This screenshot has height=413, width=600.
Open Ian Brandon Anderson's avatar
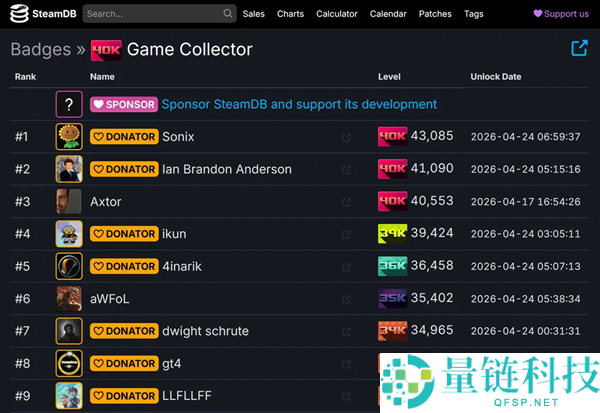(x=69, y=169)
